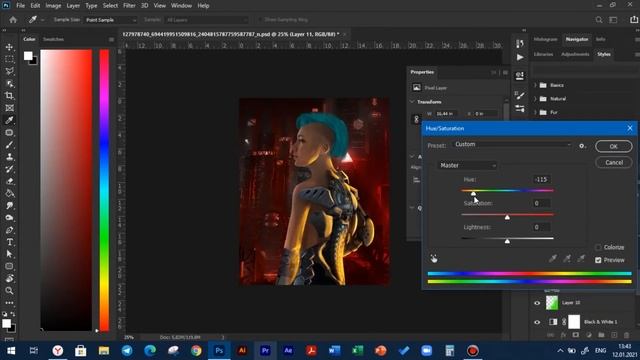Open the History panel icon
640x360 pixels.
520,43
